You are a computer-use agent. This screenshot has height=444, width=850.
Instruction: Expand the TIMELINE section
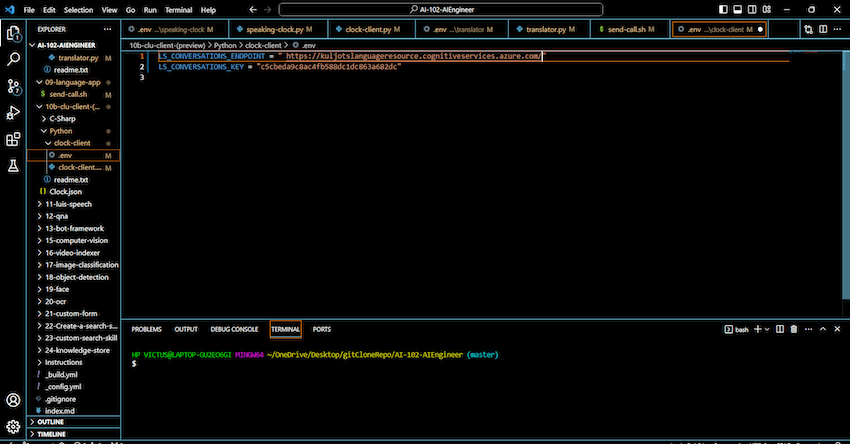pyautogui.click(x=73, y=434)
